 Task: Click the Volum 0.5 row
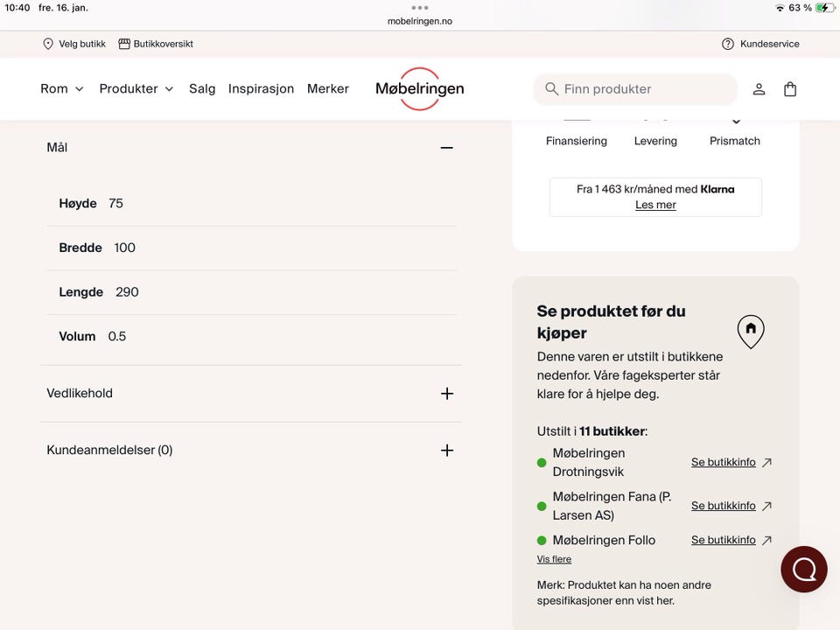pos(251,336)
